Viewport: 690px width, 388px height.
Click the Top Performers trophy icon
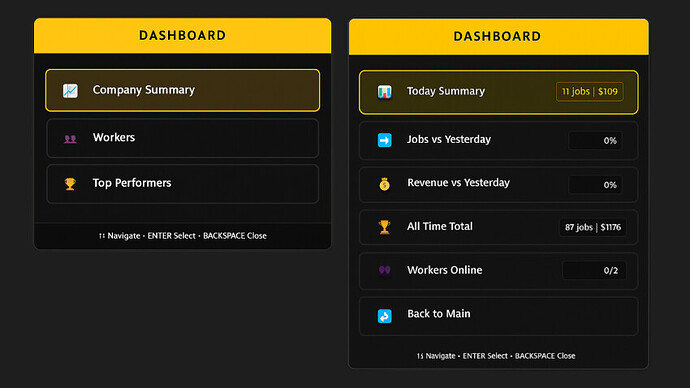70,184
